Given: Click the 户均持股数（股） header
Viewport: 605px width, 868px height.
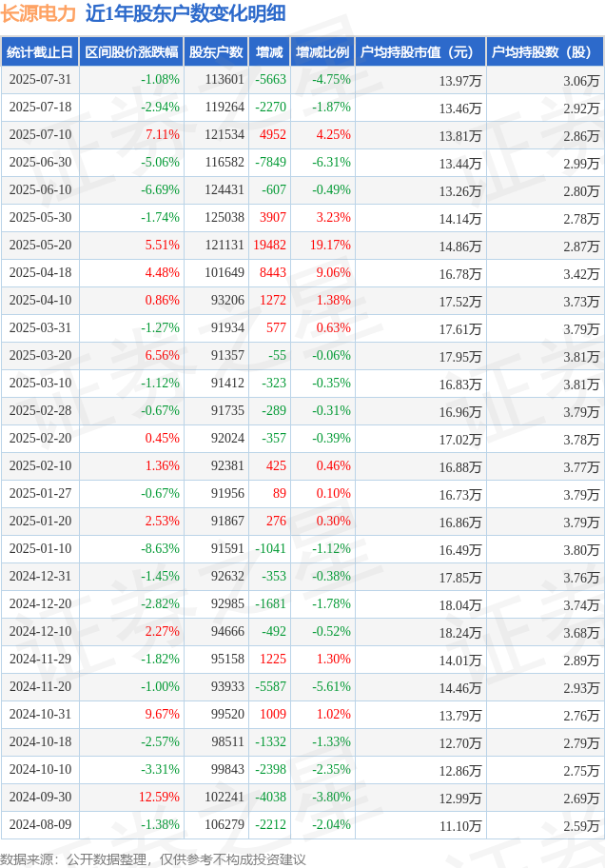Looking at the screenshot, I should click(545, 52).
